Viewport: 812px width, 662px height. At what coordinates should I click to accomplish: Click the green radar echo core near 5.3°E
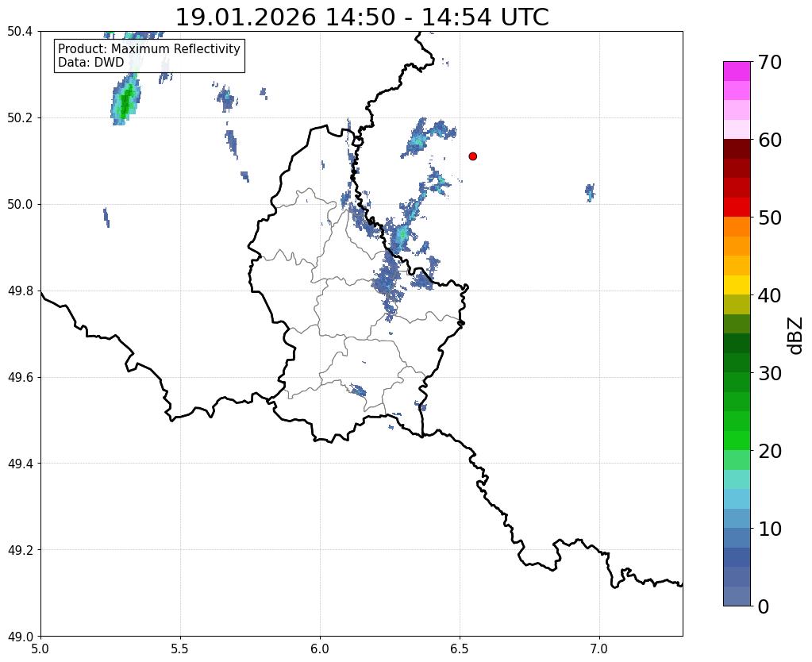(x=126, y=100)
